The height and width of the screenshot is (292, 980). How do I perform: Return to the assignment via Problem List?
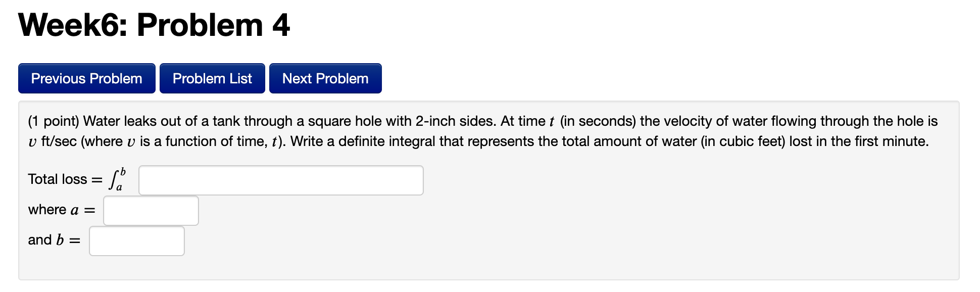pos(212,78)
